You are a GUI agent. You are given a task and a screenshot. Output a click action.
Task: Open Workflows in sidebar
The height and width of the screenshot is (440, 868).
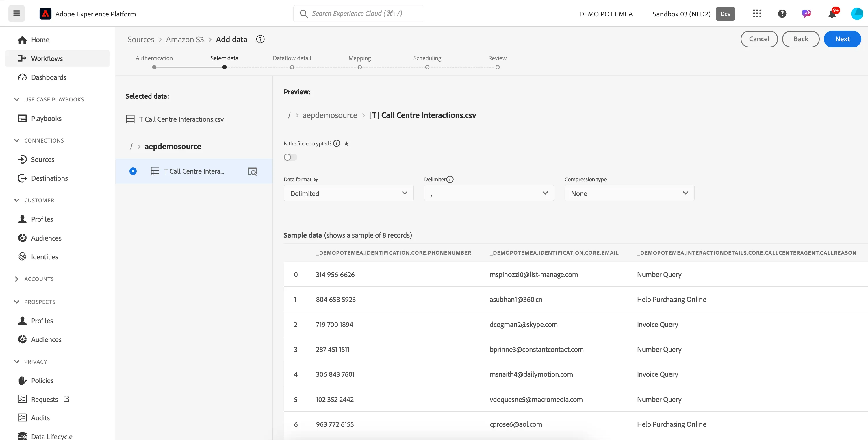(x=57, y=58)
